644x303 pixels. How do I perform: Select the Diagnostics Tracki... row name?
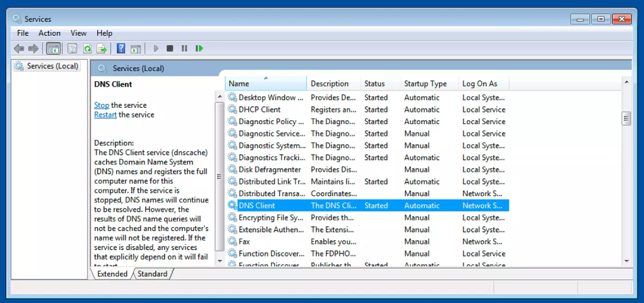[x=272, y=158]
